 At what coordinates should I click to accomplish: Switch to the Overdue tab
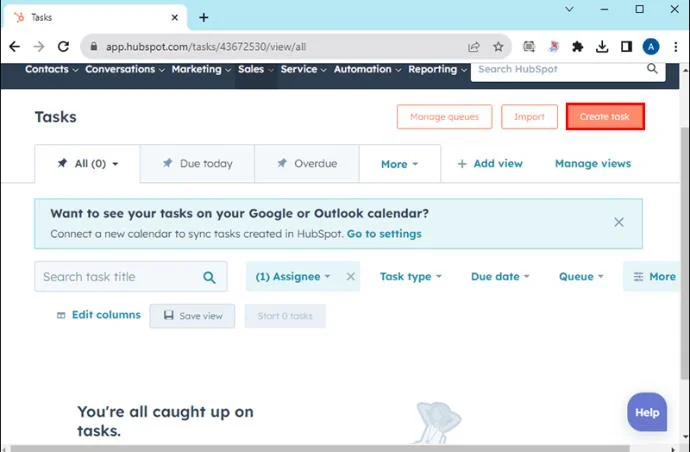pos(307,164)
